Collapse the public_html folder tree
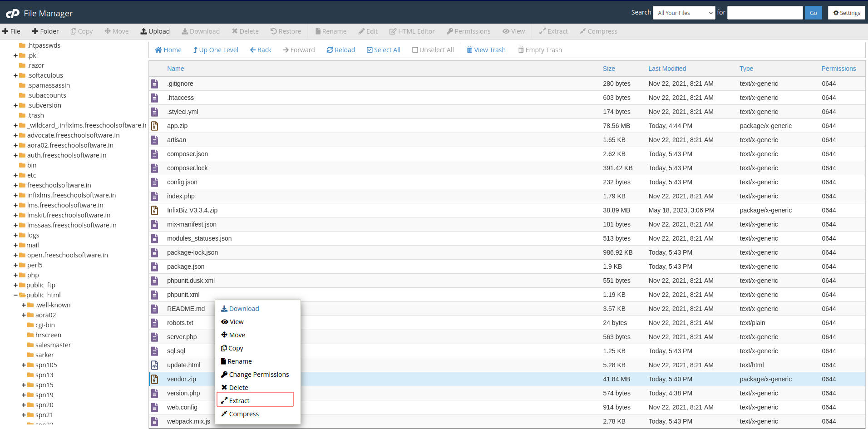Viewport: 868px width, 429px height. (16, 295)
